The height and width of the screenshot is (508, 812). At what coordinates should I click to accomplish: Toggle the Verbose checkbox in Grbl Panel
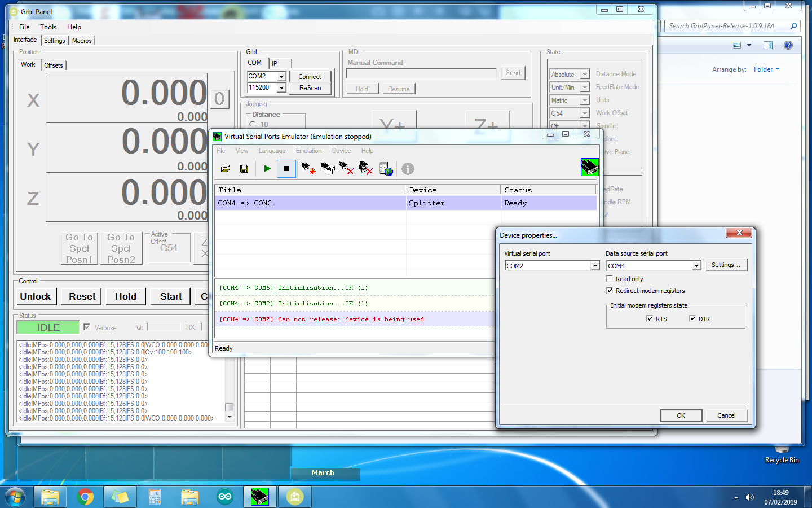87,327
